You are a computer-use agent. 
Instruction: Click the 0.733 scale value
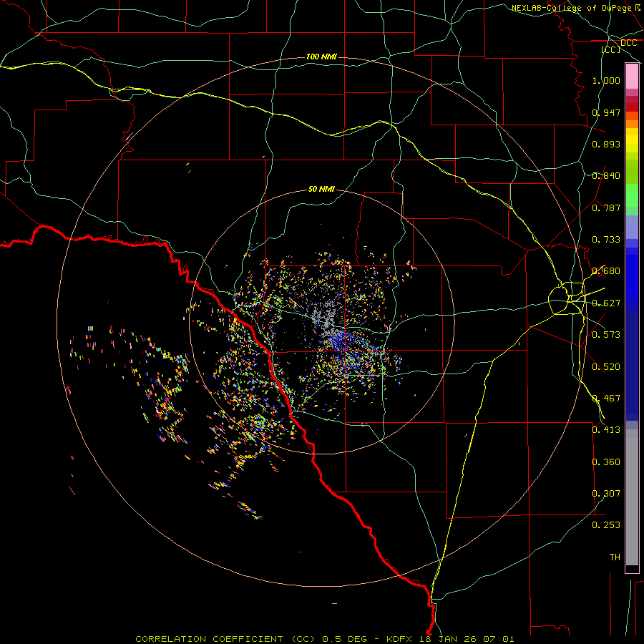606,240
